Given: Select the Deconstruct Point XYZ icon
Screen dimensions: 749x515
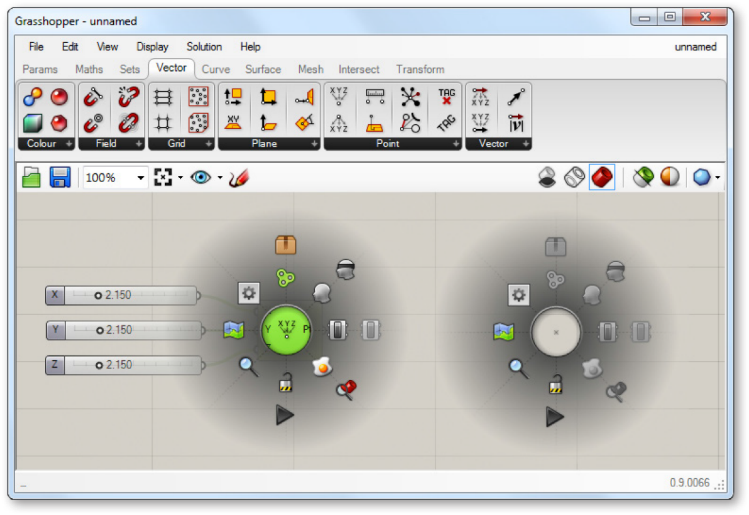Looking at the screenshot, I should 339,123.
